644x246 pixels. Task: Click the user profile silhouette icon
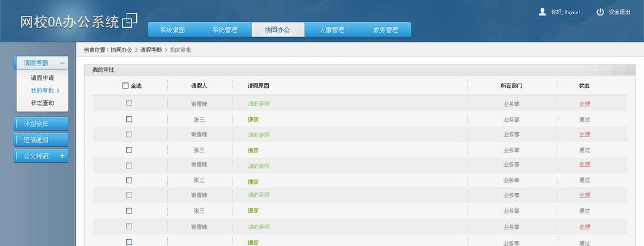click(x=542, y=12)
